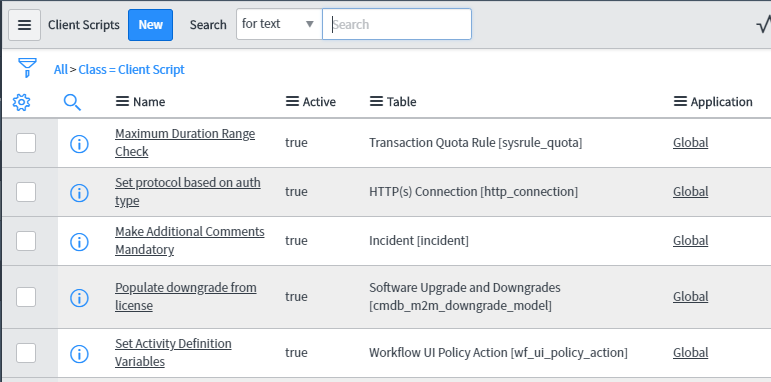Check Set Activity Definition Variables row checkbox
Screen dimensions: 771x382
26,353
